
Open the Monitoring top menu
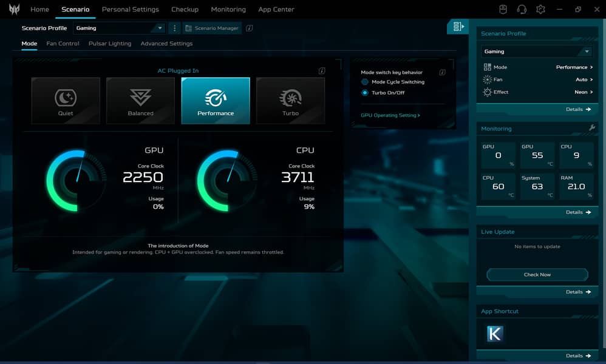point(228,10)
